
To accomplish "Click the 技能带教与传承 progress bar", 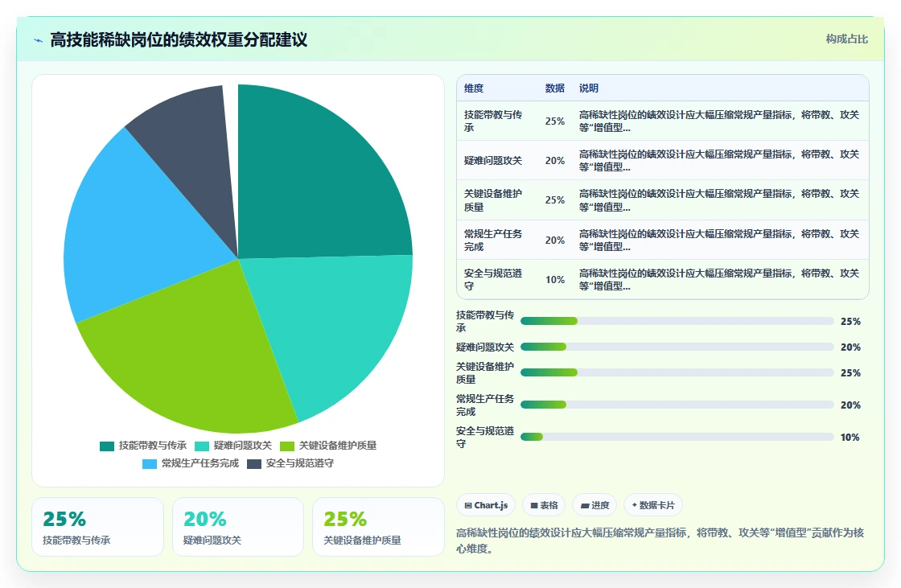I will 677,321.
